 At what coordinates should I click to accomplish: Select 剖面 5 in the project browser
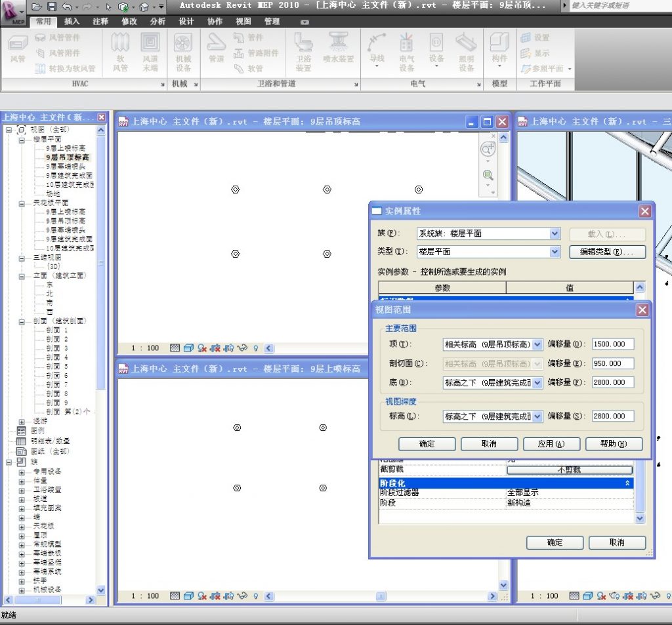(x=56, y=366)
